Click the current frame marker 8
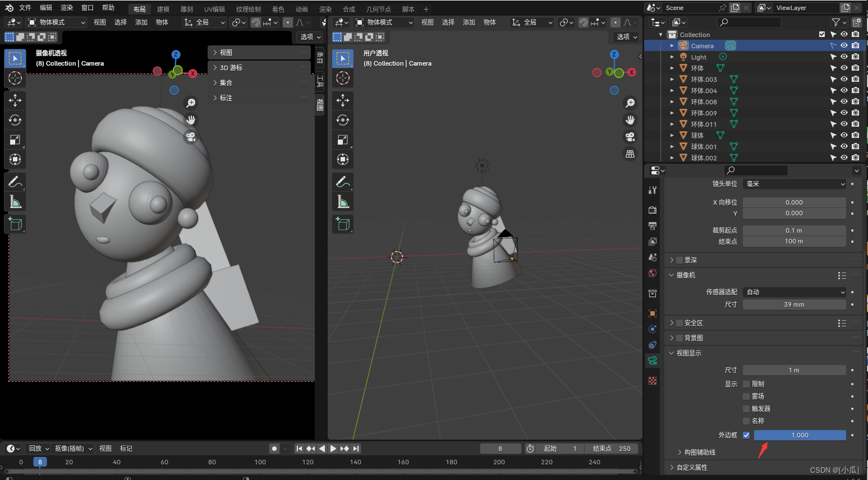Image resolution: width=868 pixels, height=480 pixels. 40,462
